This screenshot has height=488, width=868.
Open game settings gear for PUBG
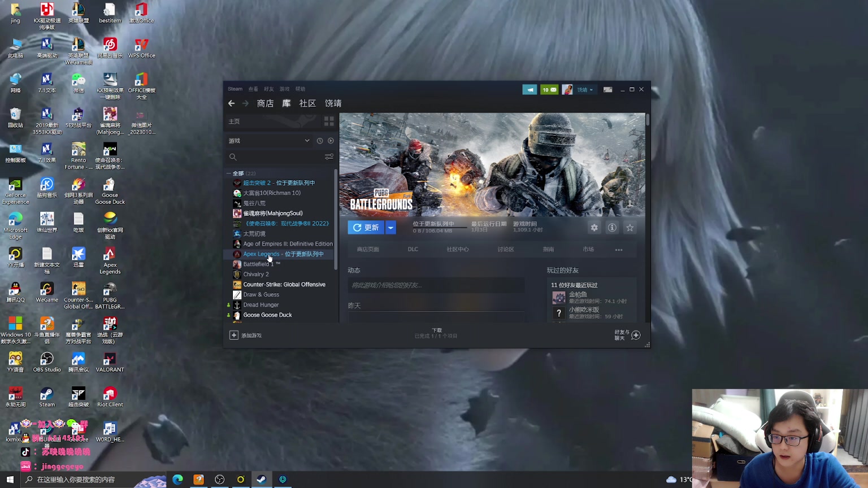click(x=594, y=228)
